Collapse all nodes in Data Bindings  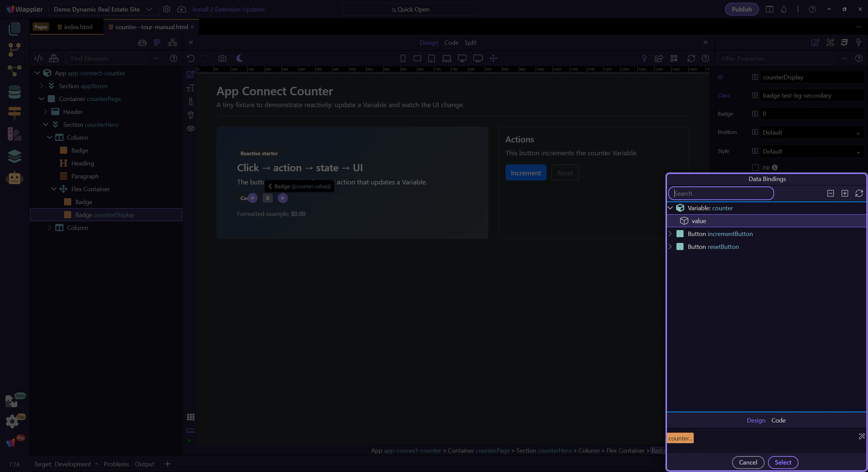pyautogui.click(x=830, y=194)
